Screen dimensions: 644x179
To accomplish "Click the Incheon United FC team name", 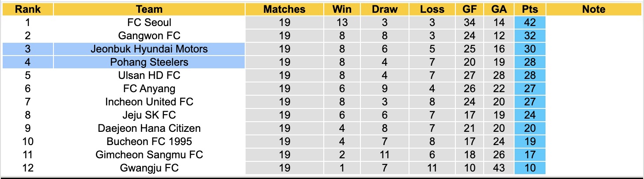I will [149, 102].
